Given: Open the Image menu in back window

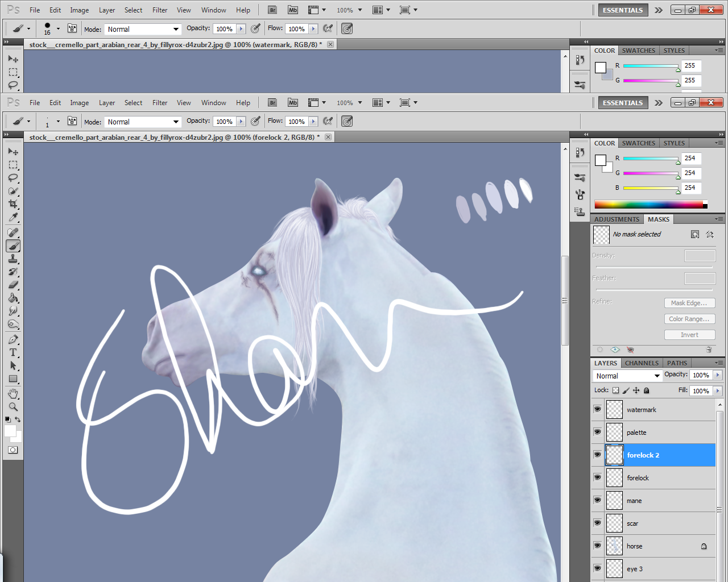Looking at the screenshot, I should click(79, 10).
